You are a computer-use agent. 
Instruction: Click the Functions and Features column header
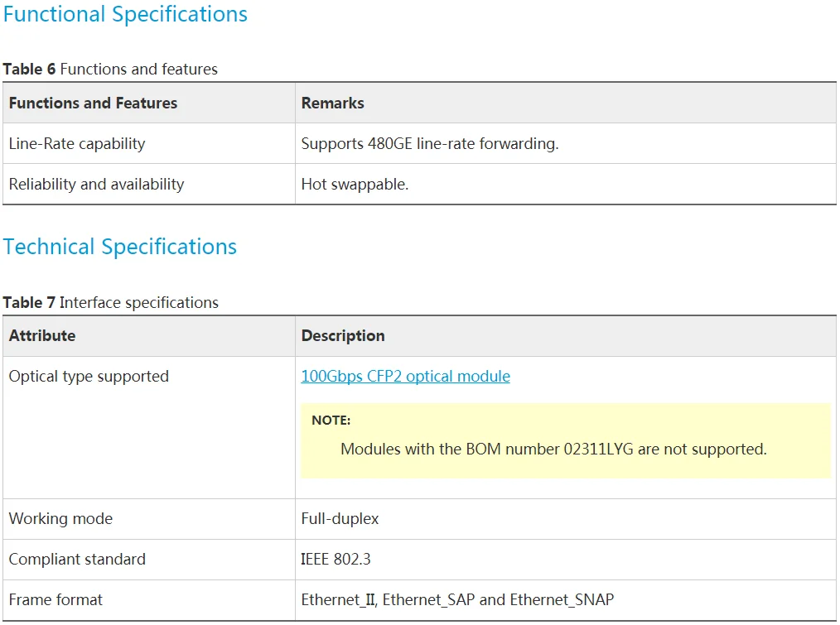149,103
